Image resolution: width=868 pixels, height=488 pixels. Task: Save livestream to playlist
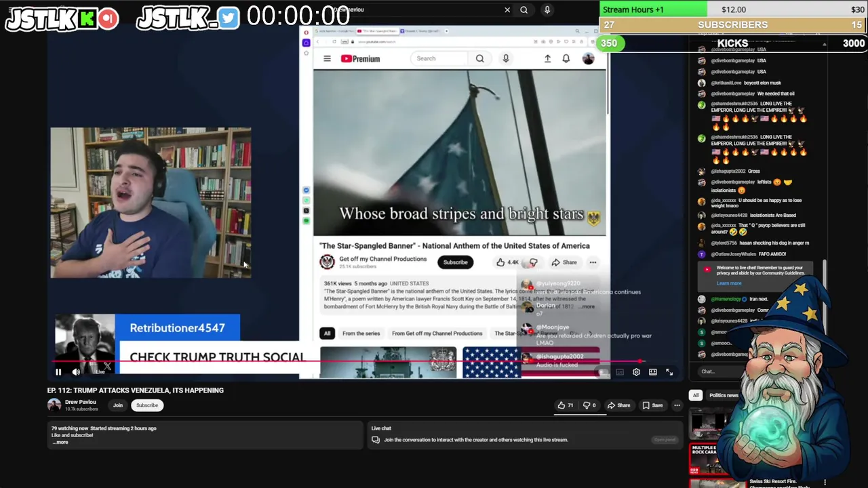pyautogui.click(x=652, y=405)
